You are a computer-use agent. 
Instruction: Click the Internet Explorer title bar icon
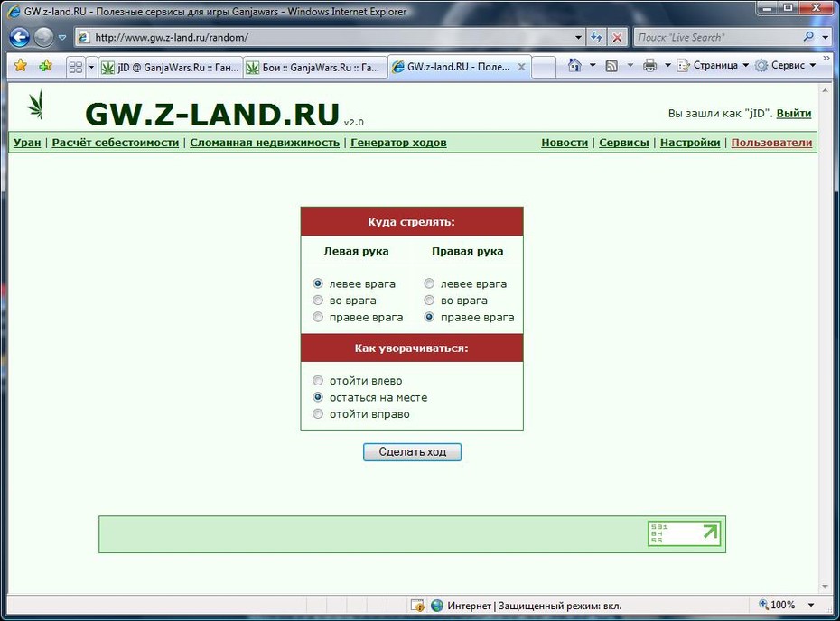14,11
